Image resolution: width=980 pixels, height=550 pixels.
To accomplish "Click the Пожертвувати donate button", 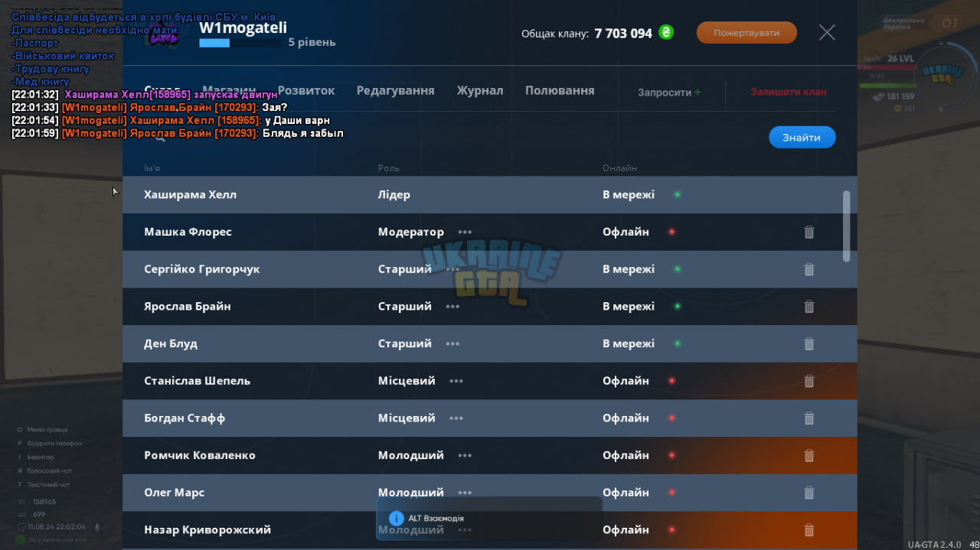I will tap(746, 33).
